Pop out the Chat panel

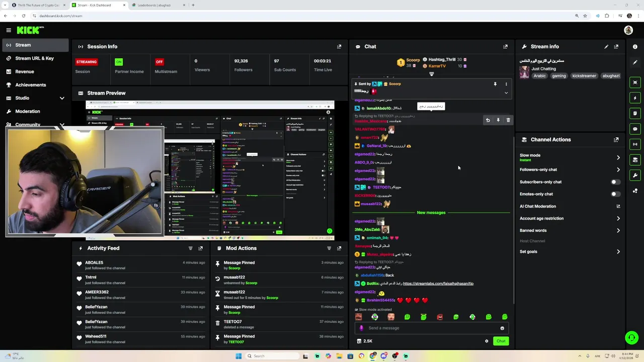pyautogui.click(x=505, y=46)
